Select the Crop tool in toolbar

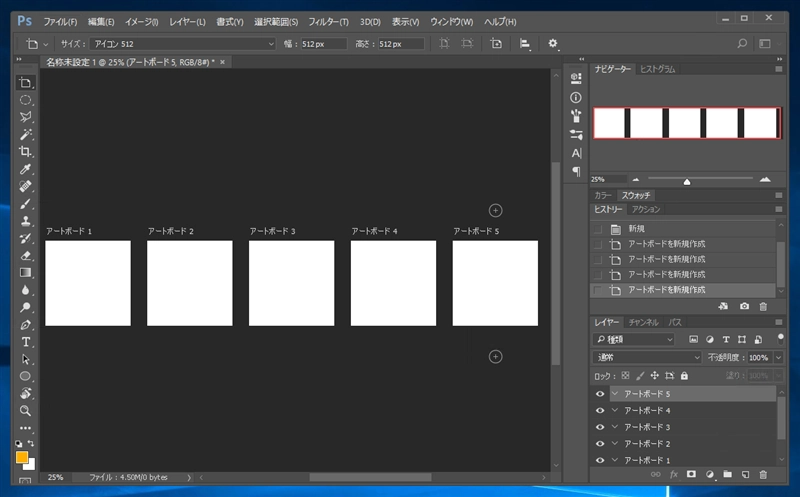tap(26, 151)
